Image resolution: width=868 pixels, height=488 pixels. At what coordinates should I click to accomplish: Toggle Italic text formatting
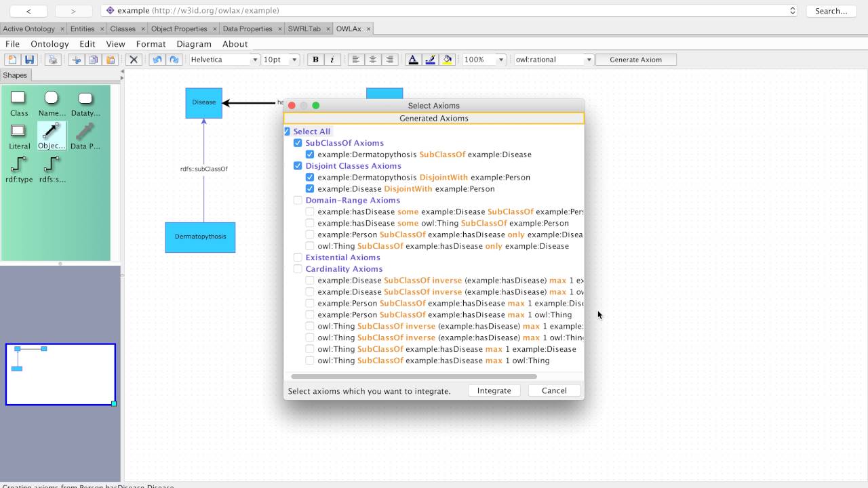click(x=332, y=60)
